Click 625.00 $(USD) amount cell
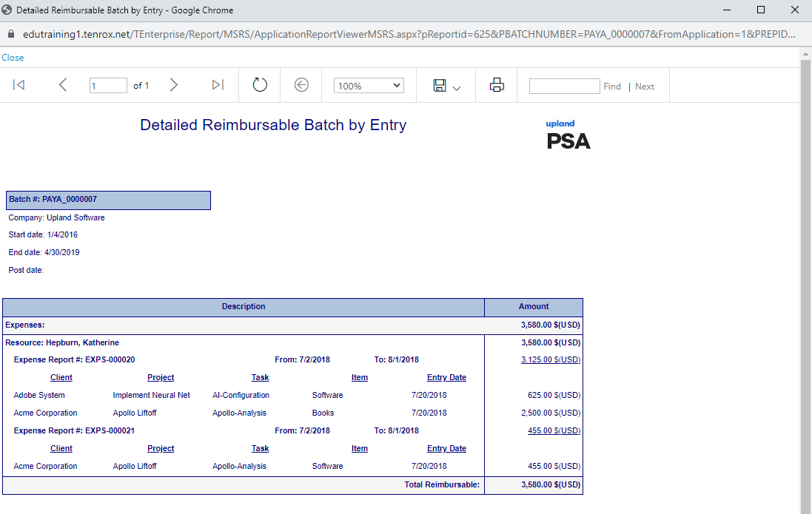This screenshot has height=514, width=812. (x=554, y=396)
